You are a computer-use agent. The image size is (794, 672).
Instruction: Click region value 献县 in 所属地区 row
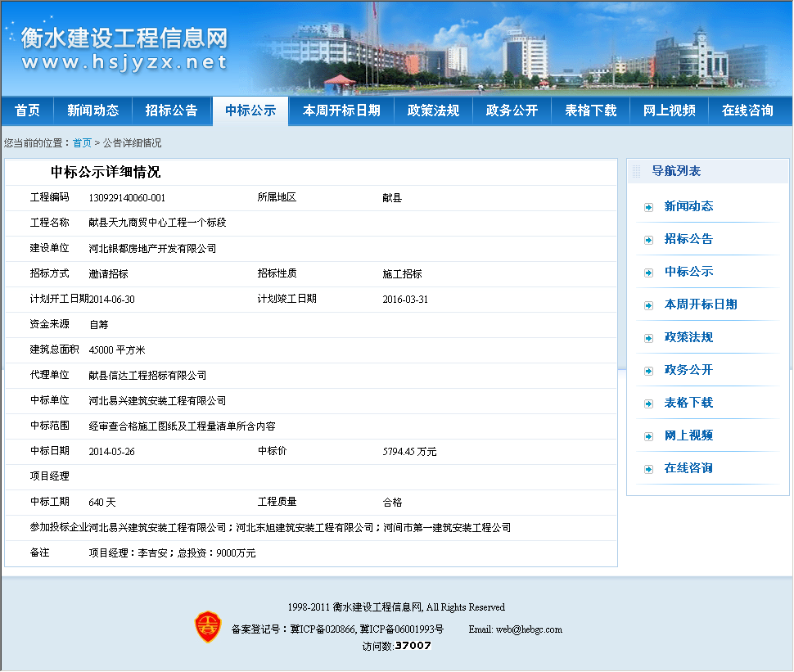[392, 198]
